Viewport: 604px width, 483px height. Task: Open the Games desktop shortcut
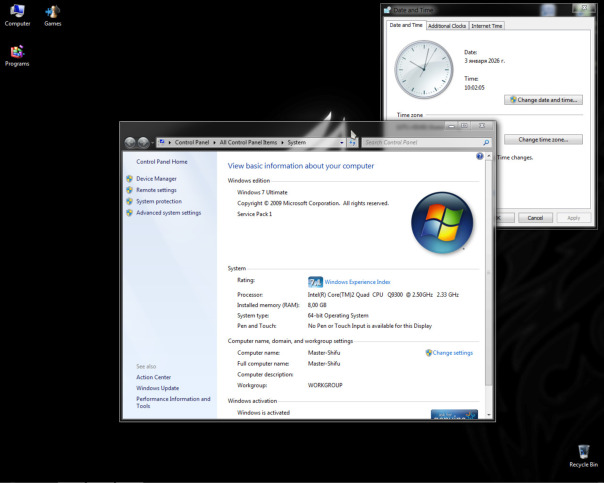(x=52, y=13)
